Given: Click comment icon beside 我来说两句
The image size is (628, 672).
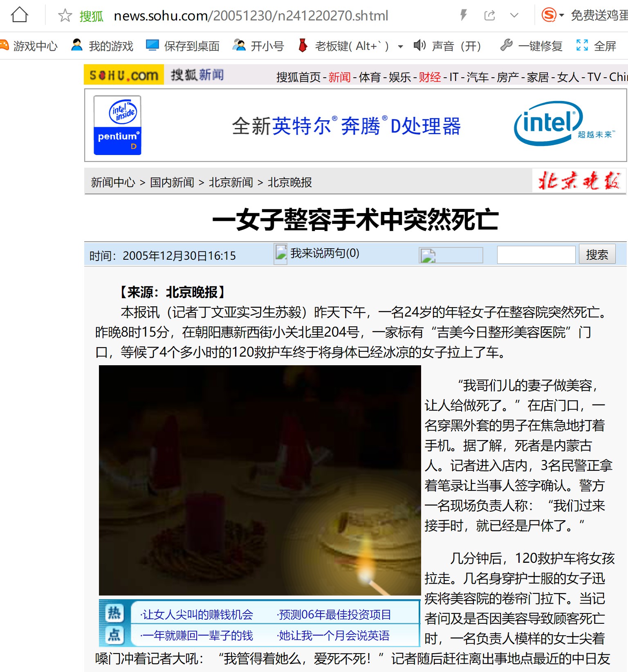Looking at the screenshot, I should point(280,254).
